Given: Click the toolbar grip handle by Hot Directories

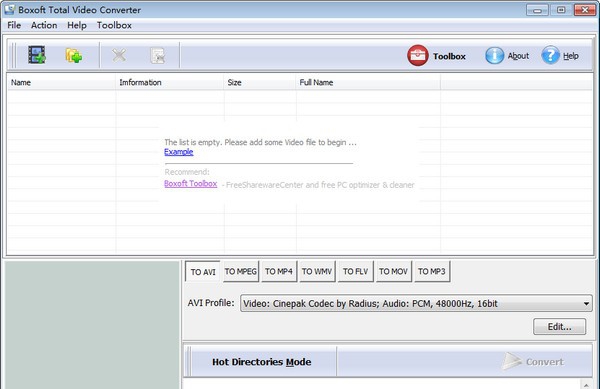Looking at the screenshot, I should [x=188, y=361].
